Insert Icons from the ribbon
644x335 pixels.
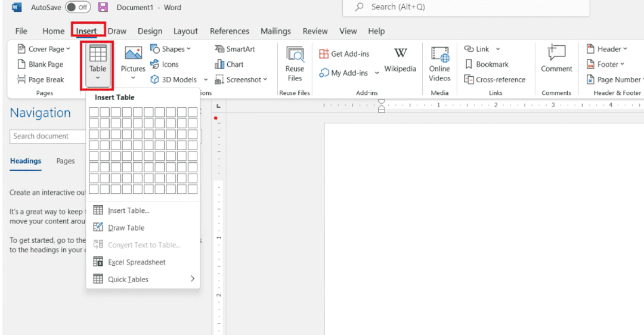(x=165, y=64)
